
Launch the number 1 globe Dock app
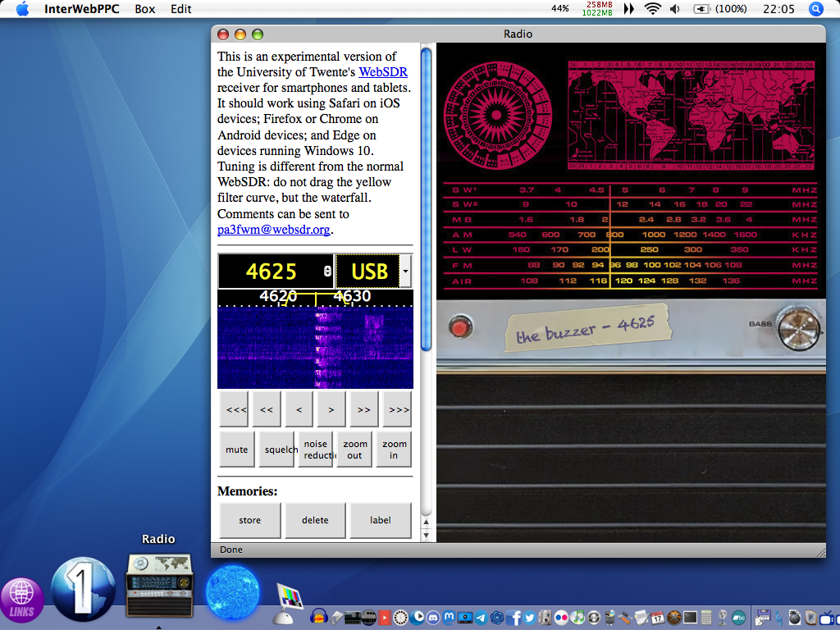[x=83, y=589]
